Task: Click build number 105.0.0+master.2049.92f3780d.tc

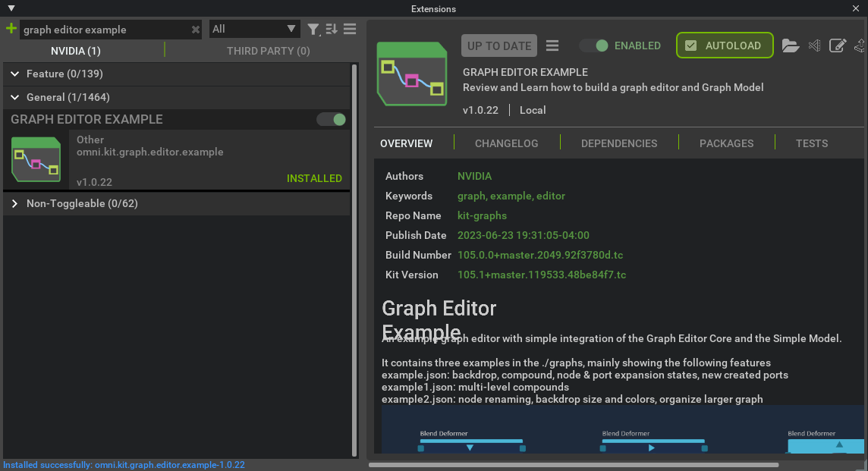Action: pos(540,255)
